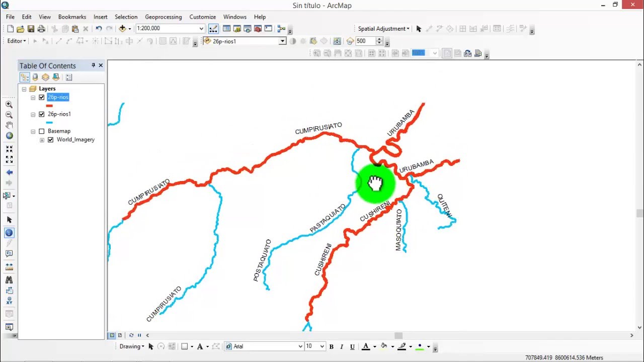
Task: Collapse the 26p-rios layer entry
Action: pyautogui.click(x=34, y=97)
